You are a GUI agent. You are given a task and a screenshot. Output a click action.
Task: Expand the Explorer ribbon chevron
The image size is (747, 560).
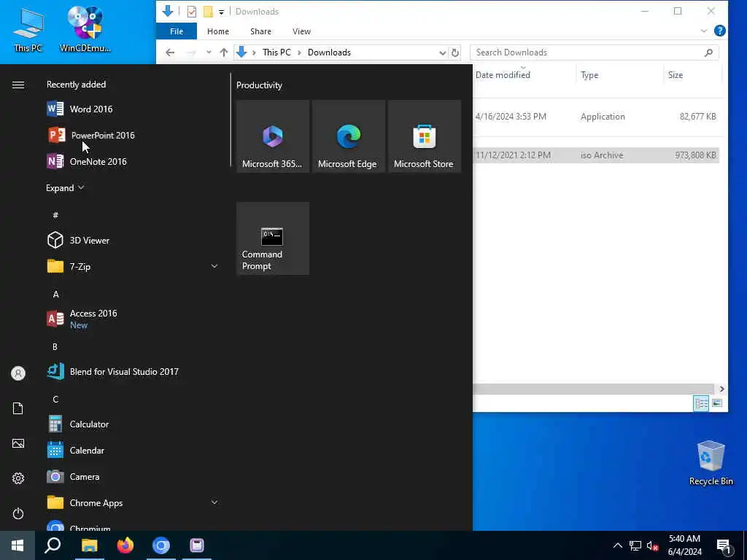coord(704,31)
